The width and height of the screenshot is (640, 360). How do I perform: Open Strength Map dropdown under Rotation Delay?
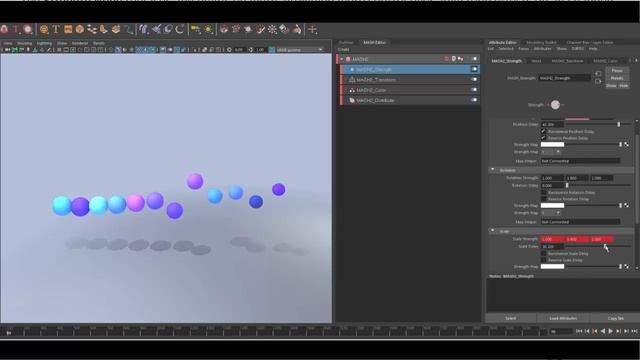click(551, 213)
